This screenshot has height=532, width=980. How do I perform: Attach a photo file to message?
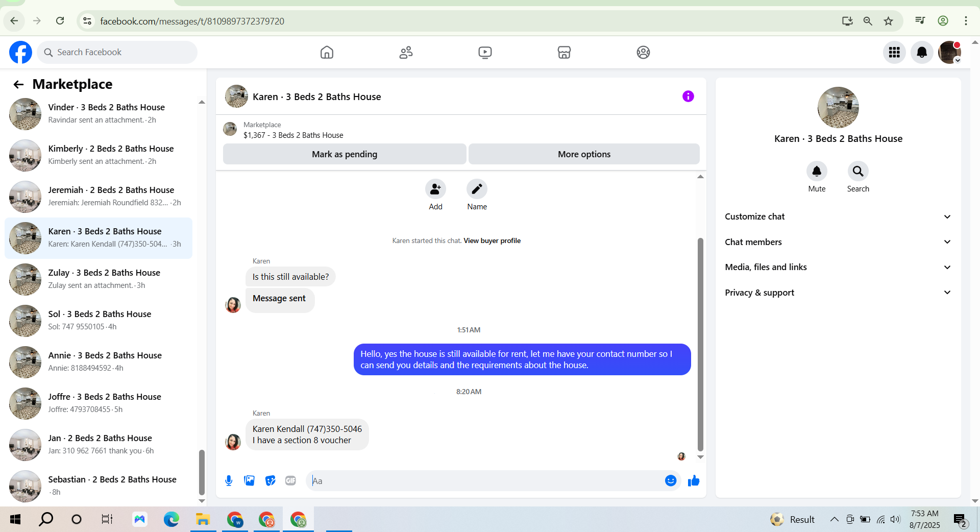(249, 480)
